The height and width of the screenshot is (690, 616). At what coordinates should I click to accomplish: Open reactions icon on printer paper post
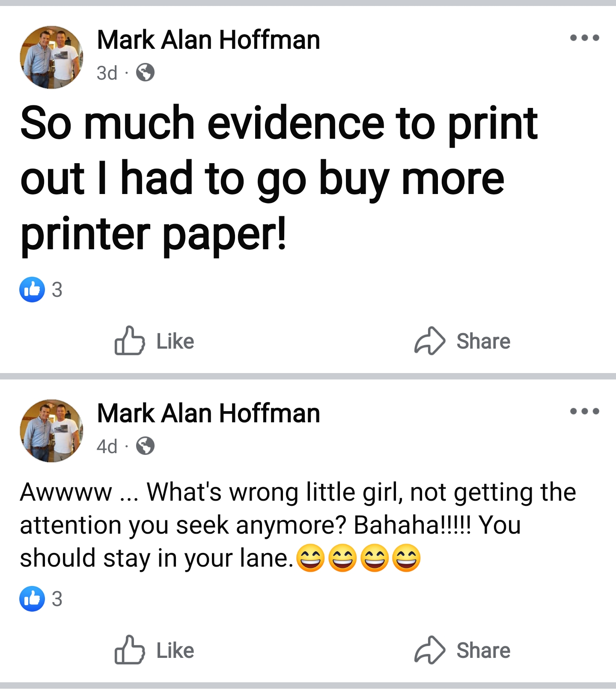pyautogui.click(x=32, y=290)
